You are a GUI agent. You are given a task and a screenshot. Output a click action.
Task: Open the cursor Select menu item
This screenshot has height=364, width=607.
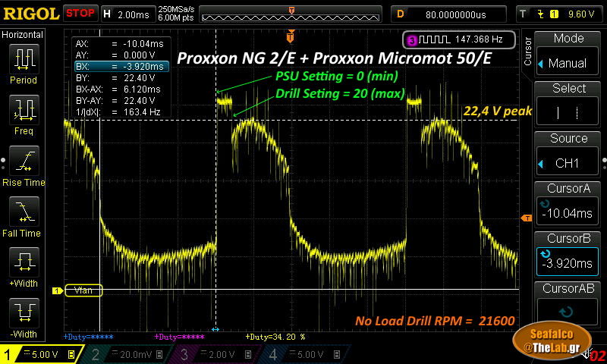click(568, 112)
